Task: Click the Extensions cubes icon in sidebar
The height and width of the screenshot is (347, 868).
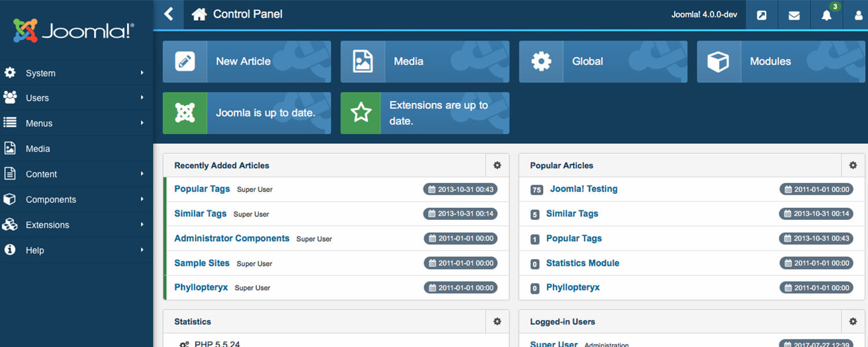Action: click(x=10, y=224)
